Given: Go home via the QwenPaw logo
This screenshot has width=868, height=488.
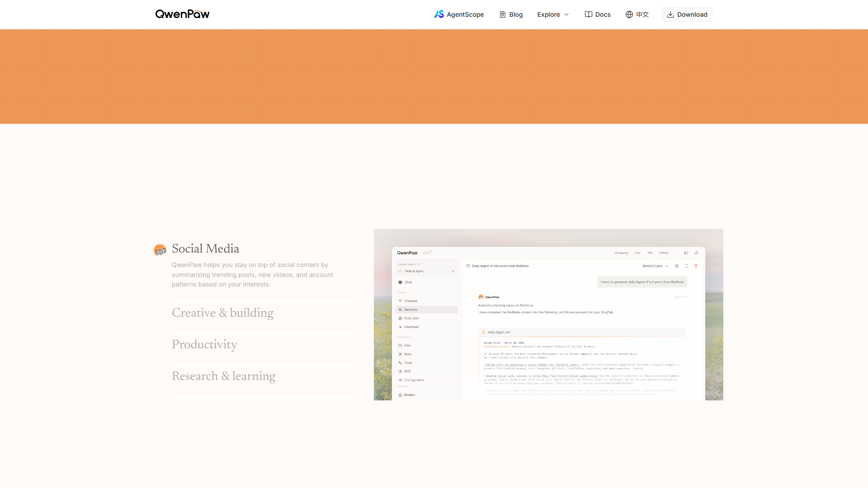Looking at the screenshot, I should tap(182, 14).
